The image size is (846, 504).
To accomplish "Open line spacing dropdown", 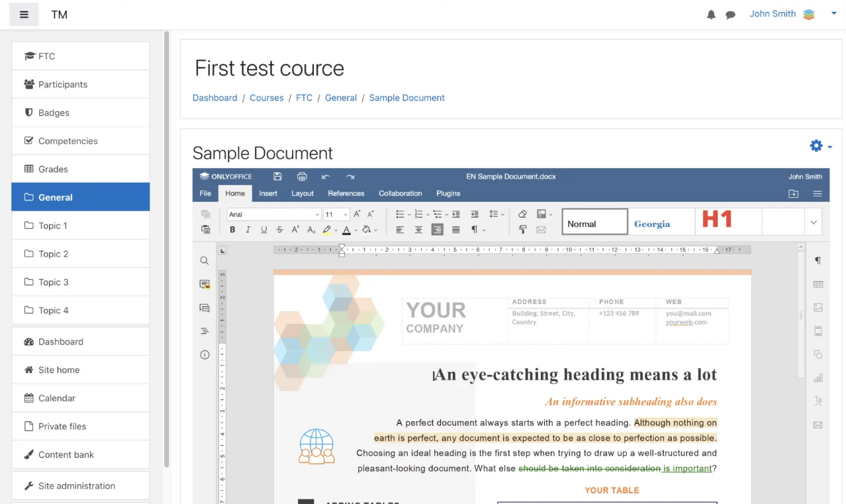I will [x=502, y=214].
